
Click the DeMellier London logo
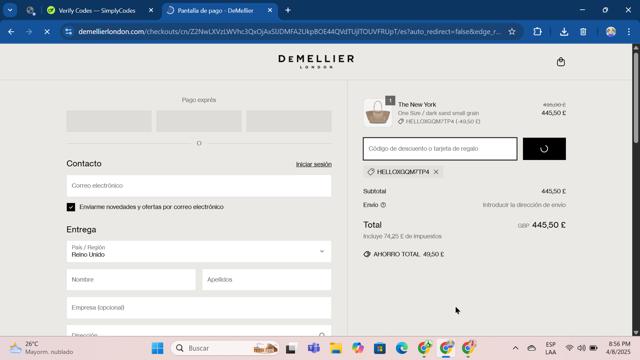coord(316,62)
